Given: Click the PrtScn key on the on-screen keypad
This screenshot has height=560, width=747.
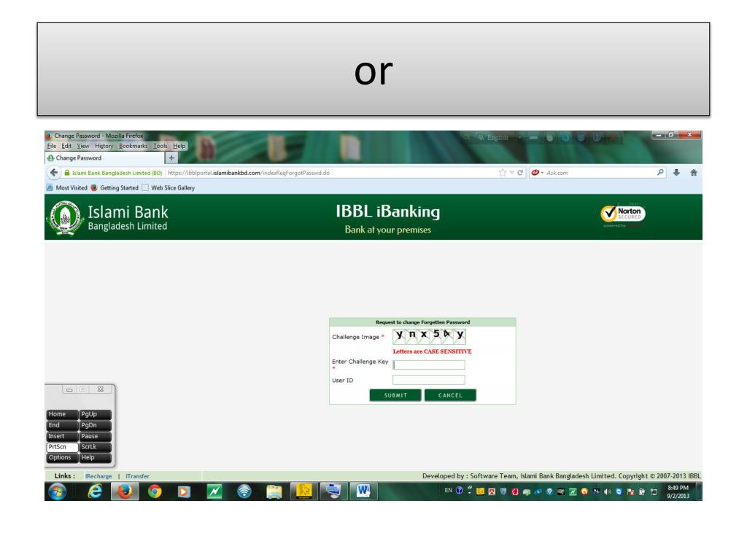Looking at the screenshot, I should tap(62, 447).
